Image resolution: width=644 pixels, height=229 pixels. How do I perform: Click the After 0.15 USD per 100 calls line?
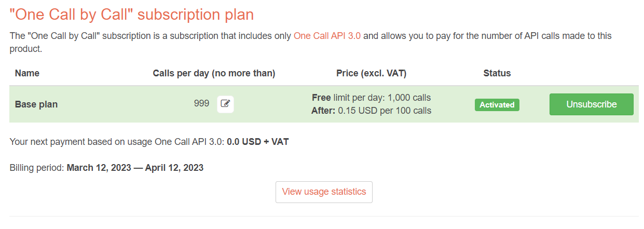click(x=371, y=111)
